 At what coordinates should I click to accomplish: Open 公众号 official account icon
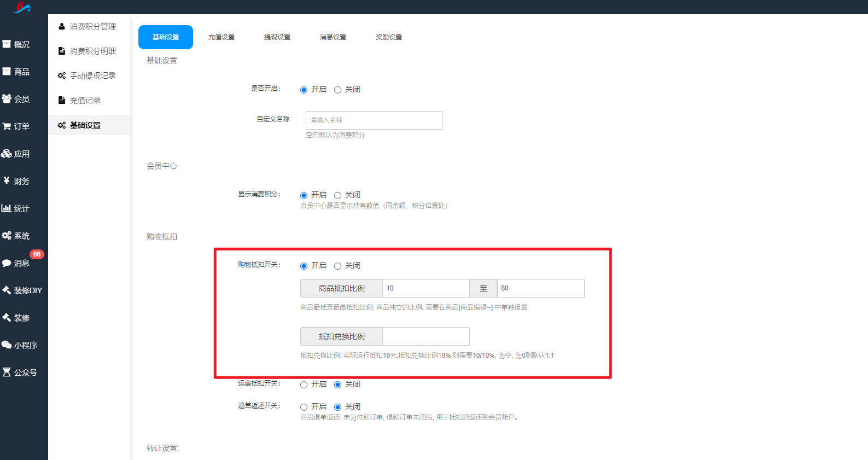point(7,372)
